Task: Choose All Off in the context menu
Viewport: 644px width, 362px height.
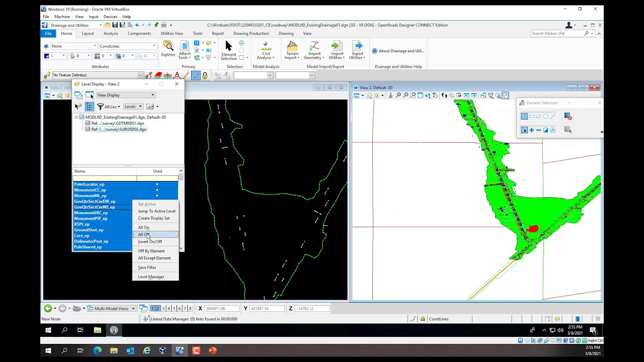Action: click(155, 234)
